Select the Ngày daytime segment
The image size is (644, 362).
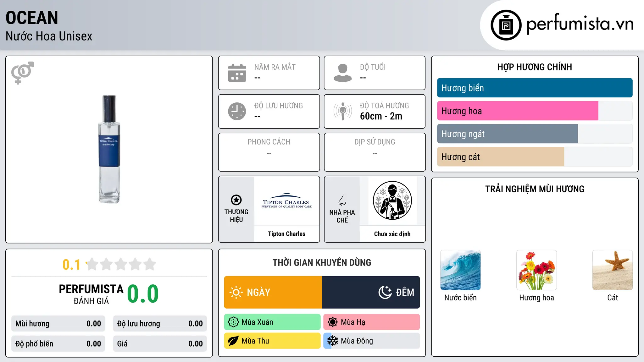coord(273,292)
